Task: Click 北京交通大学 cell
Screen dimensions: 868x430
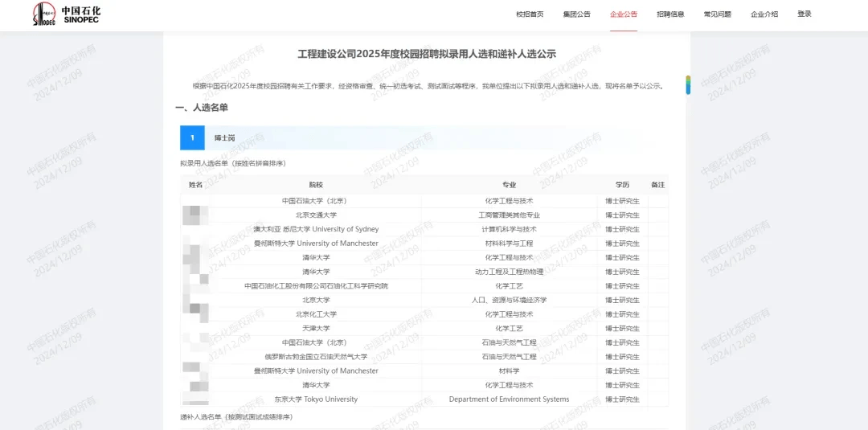Action: [x=316, y=215]
